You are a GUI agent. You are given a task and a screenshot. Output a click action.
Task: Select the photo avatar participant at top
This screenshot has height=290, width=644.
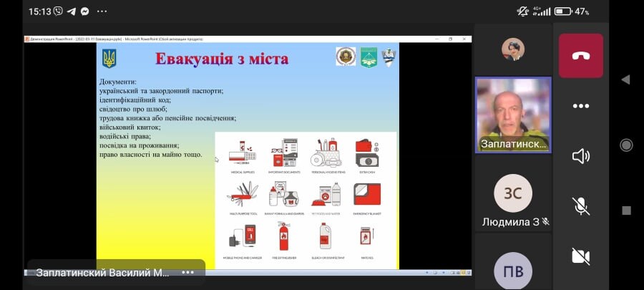513,49
